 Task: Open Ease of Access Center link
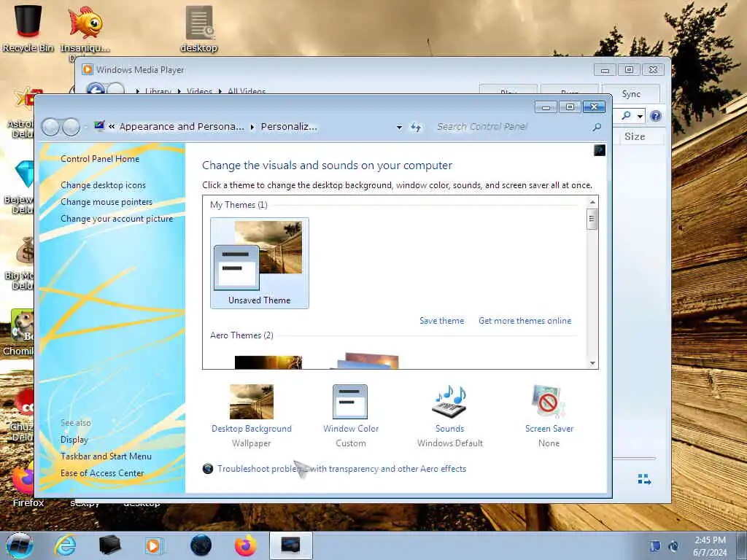(102, 472)
